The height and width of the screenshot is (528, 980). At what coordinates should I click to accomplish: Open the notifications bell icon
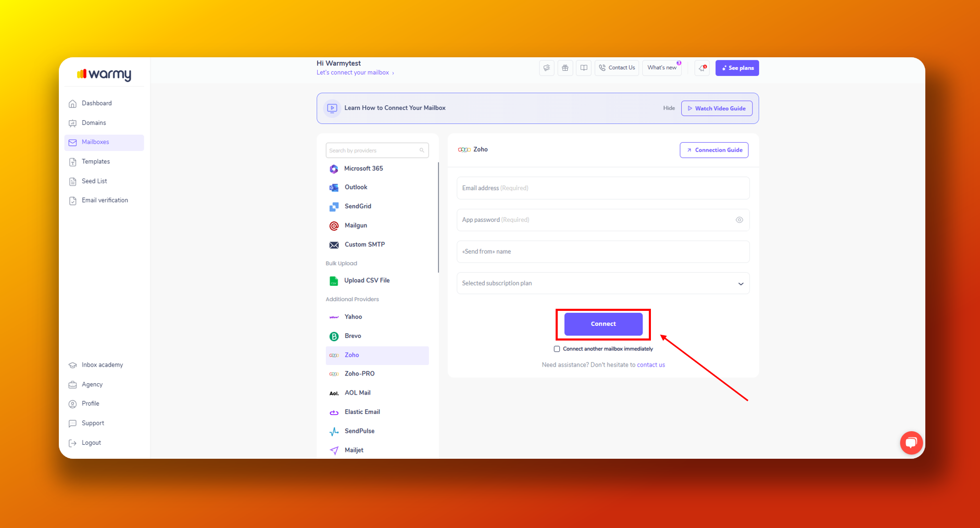coord(702,68)
